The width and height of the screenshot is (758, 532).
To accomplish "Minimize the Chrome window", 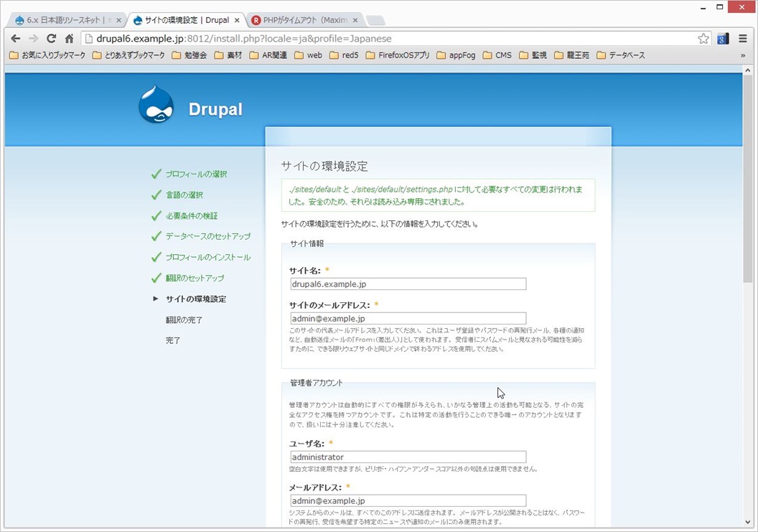I will point(703,7).
